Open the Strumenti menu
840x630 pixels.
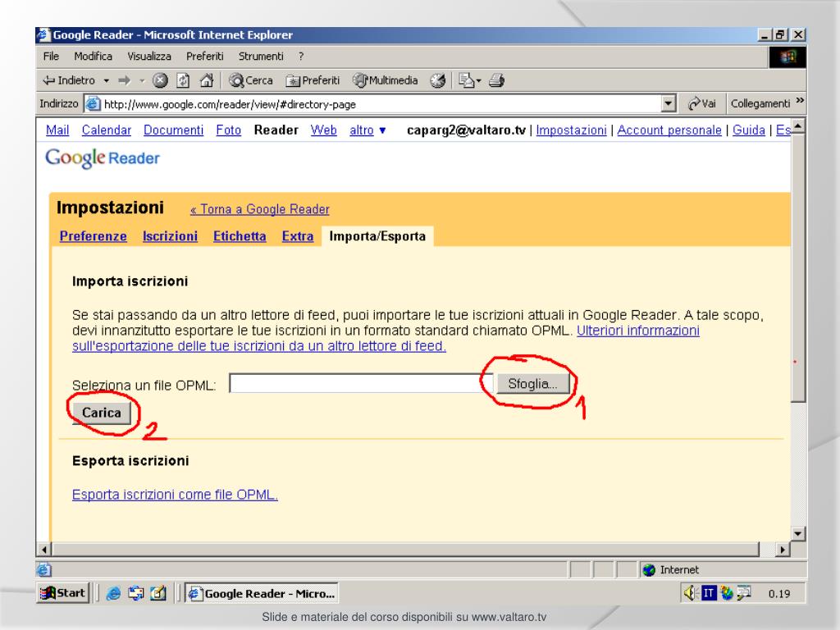click(261, 57)
